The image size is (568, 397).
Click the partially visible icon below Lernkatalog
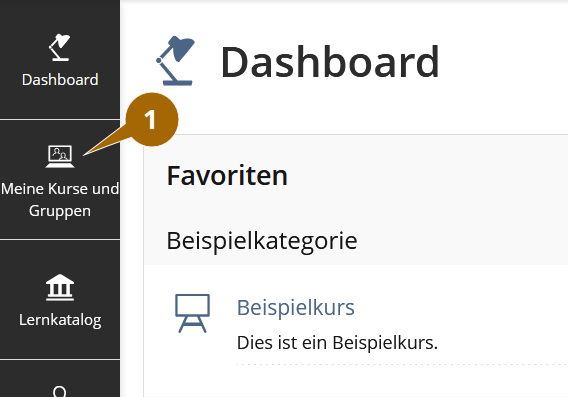[60, 392]
